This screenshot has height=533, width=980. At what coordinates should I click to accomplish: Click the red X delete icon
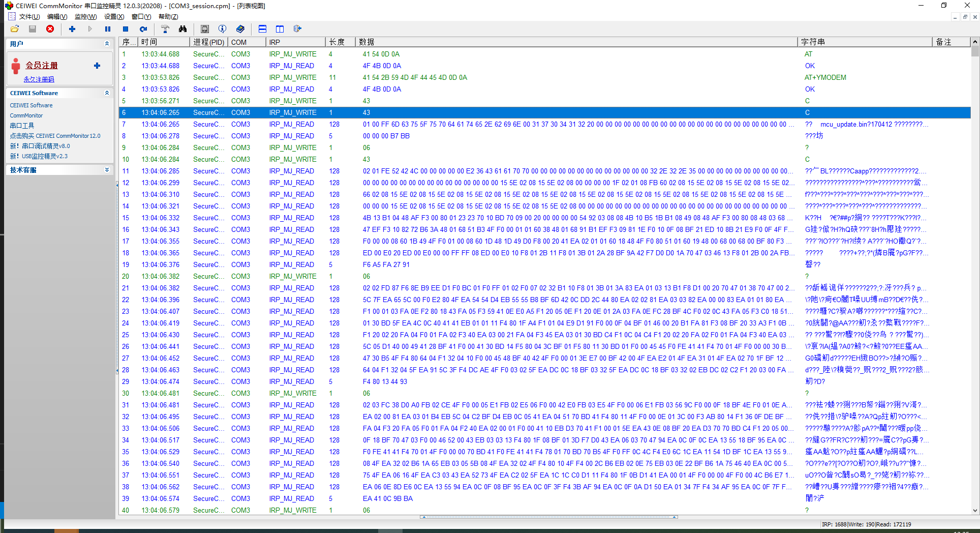pos(50,29)
